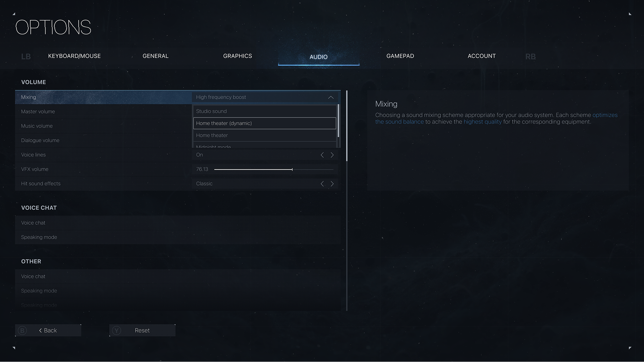
Task: Pick the Midnight mode mixing option
Action: click(x=265, y=146)
